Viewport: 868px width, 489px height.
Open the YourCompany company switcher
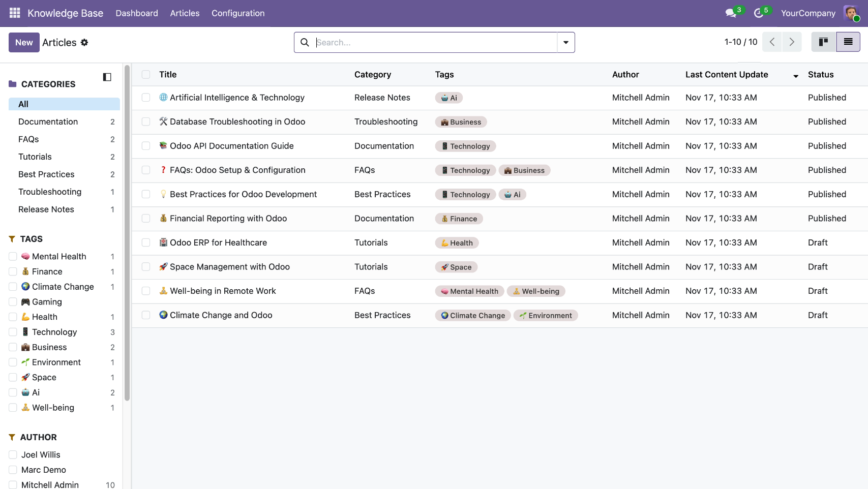(807, 13)
